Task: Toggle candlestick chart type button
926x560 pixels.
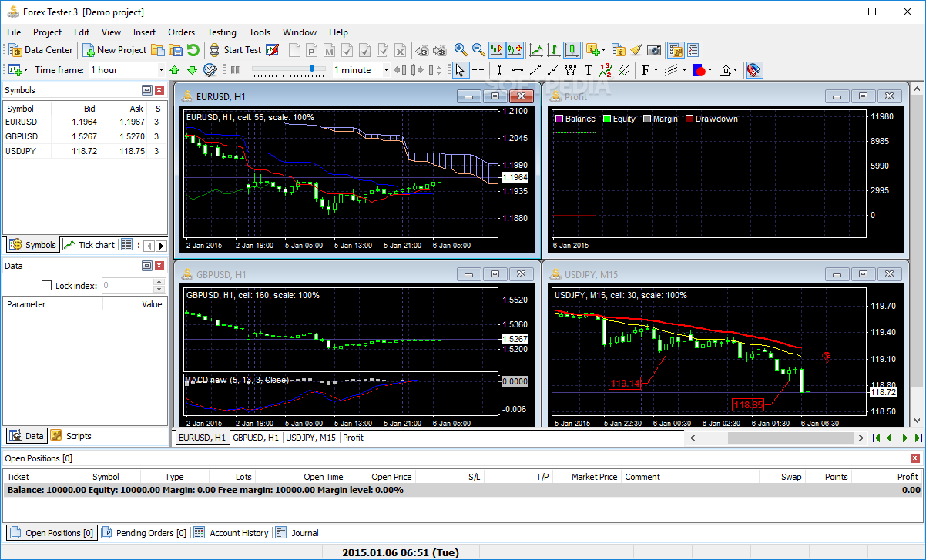Action: coord(571,50)
